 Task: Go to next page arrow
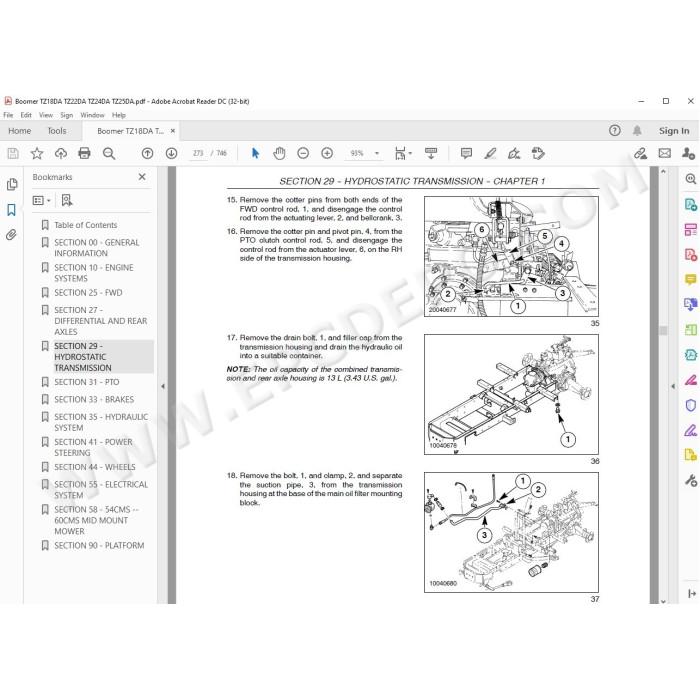171,154
